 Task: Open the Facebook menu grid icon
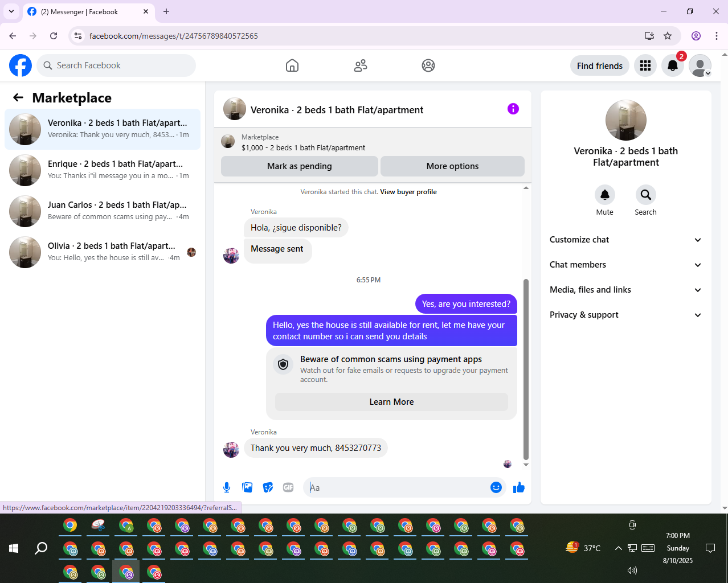[645, 65]
